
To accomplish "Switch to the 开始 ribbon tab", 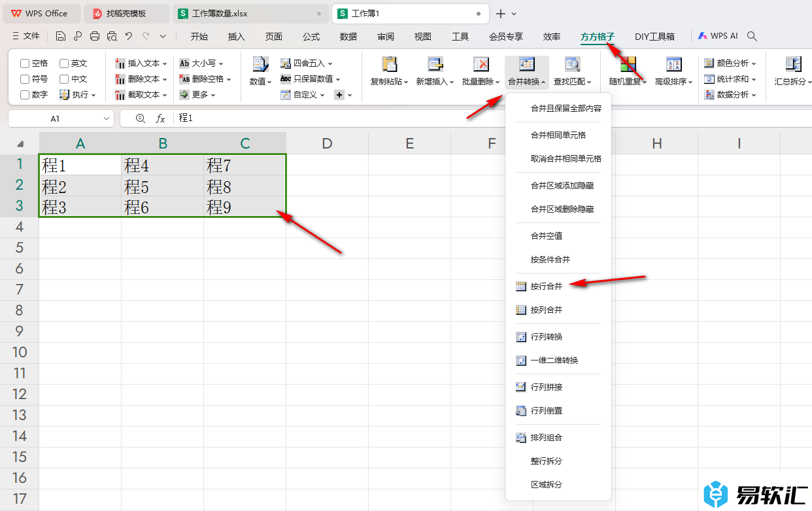I will click(x=199, y=37).
